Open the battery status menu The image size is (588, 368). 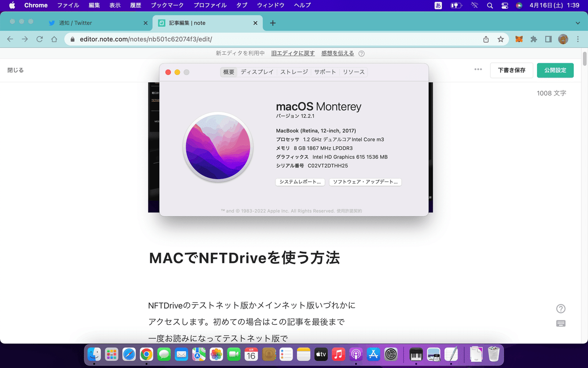(457, 5)
